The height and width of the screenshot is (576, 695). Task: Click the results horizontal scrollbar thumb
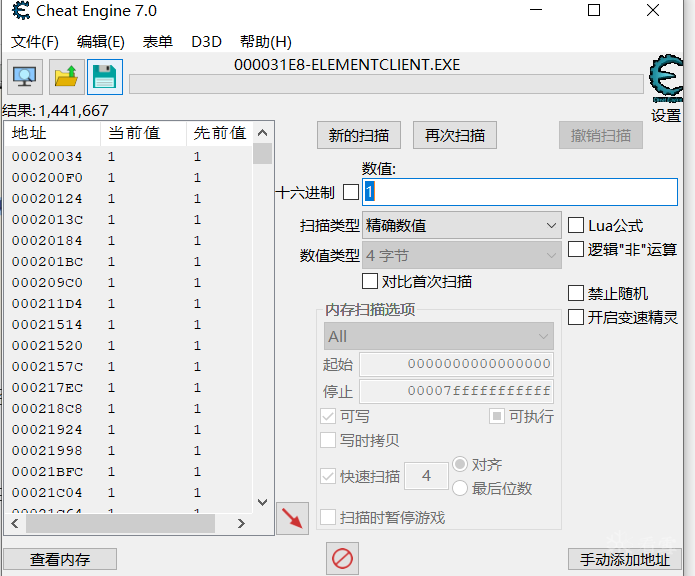pos(121,524)
